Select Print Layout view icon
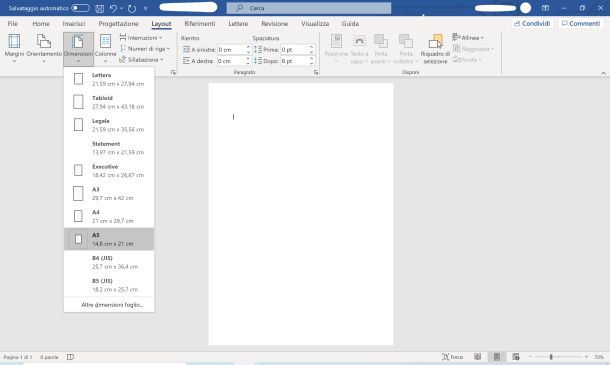The height and width of the screenshot is (365, 610). [497, 357]
